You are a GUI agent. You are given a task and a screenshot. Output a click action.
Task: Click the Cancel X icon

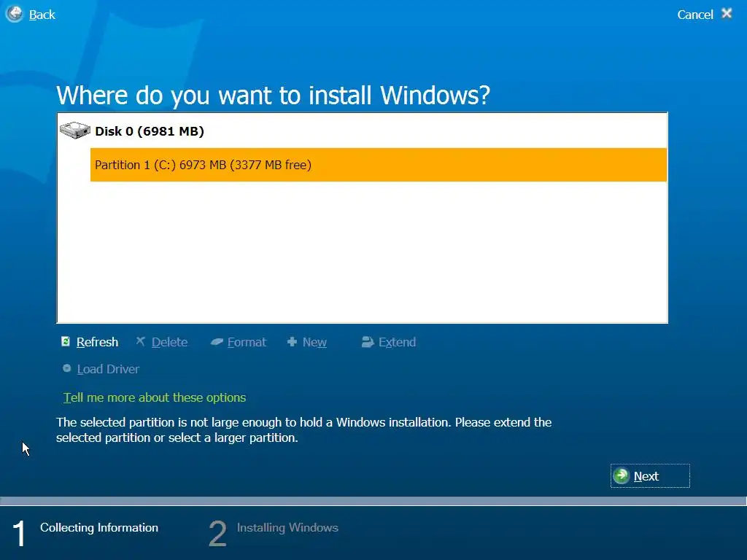click(x=727, y=13)
